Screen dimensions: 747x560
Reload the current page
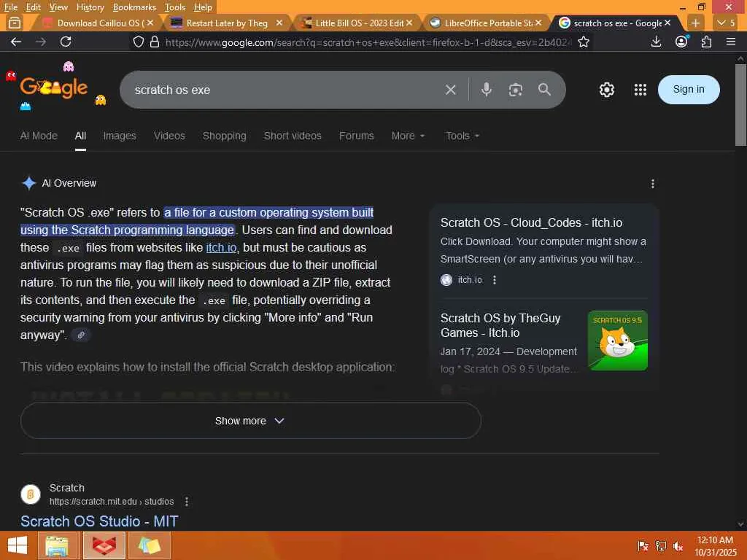coord(66,42)
